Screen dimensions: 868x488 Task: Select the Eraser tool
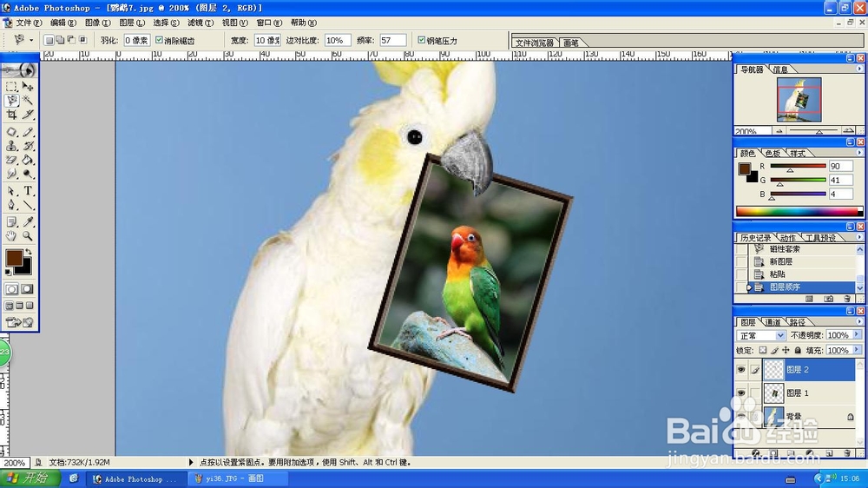pos(11,160)
